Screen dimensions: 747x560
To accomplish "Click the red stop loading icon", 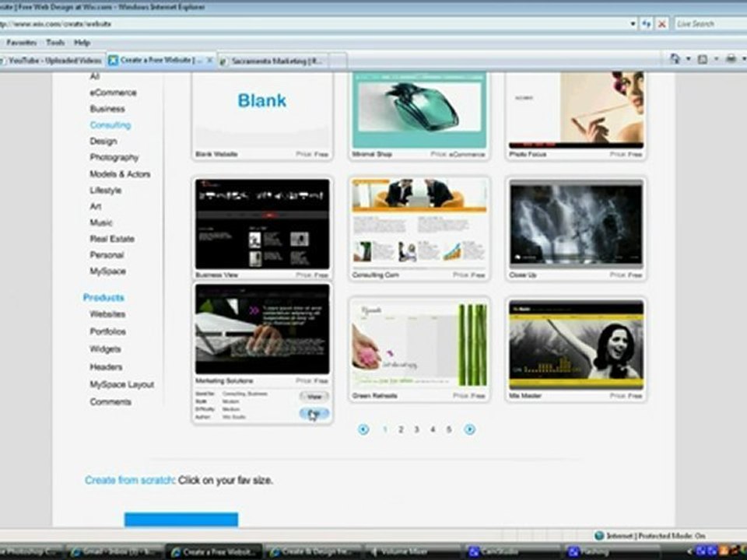I will (661, 24).
